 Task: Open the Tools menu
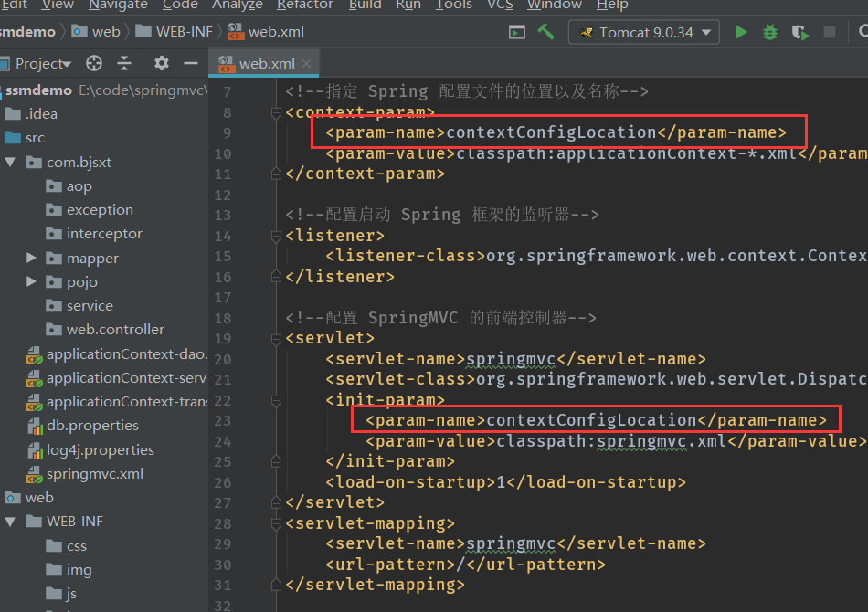coord(453,5)
